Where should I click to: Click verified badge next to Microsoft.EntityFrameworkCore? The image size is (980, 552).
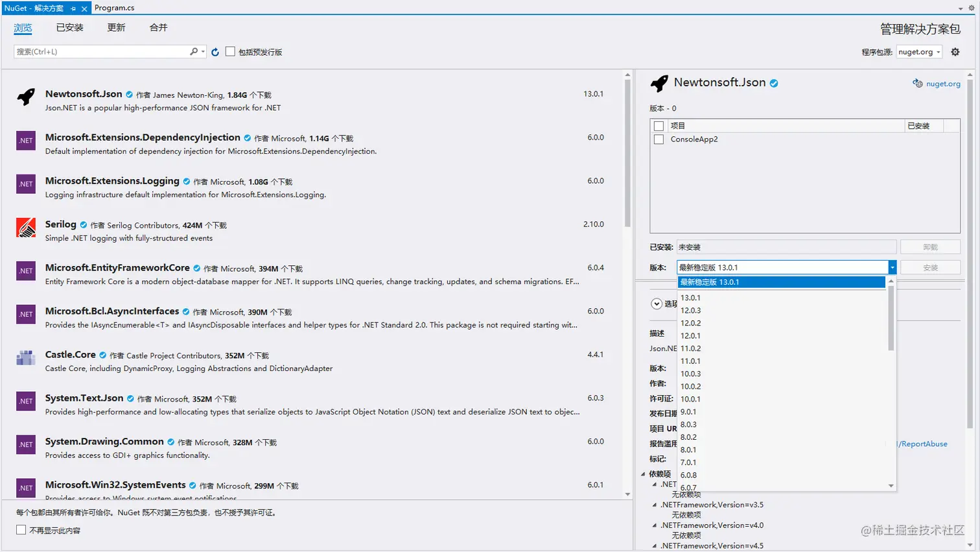[x=197, y=269]
